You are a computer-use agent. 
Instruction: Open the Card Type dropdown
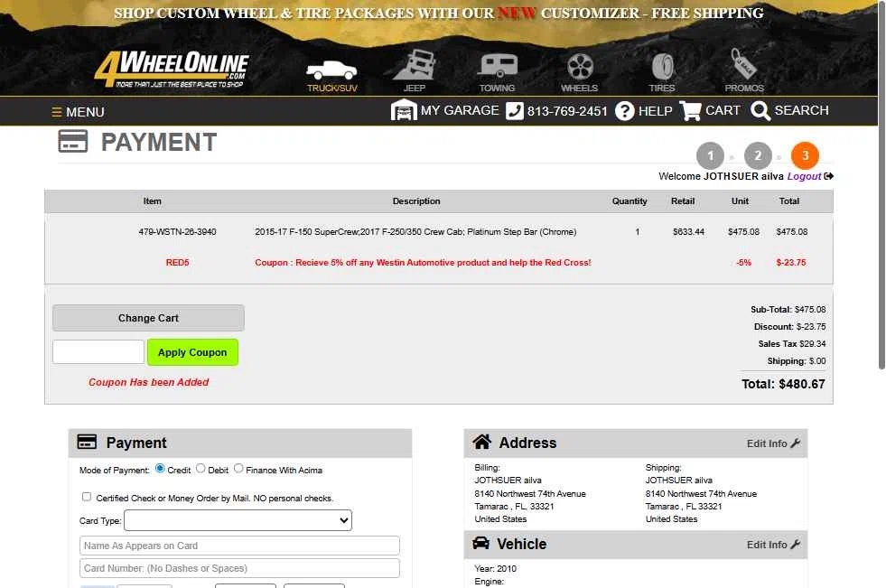(238, 520)
